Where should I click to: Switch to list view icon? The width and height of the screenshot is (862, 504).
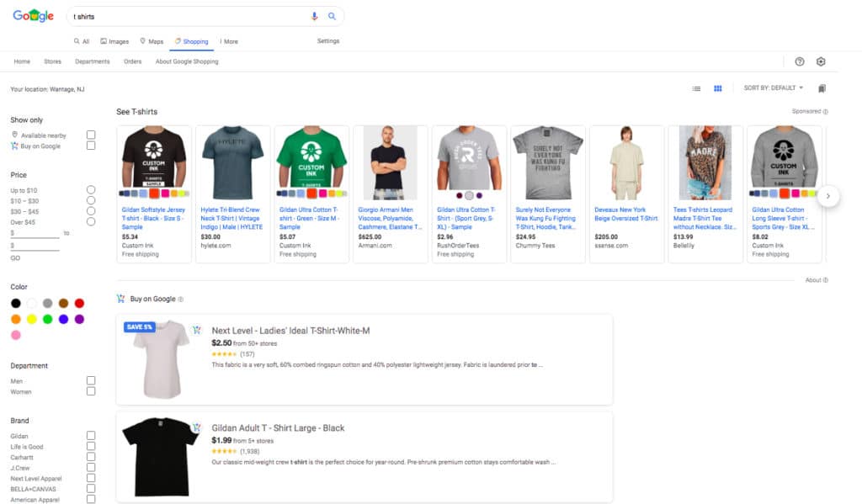pos(696,88)
